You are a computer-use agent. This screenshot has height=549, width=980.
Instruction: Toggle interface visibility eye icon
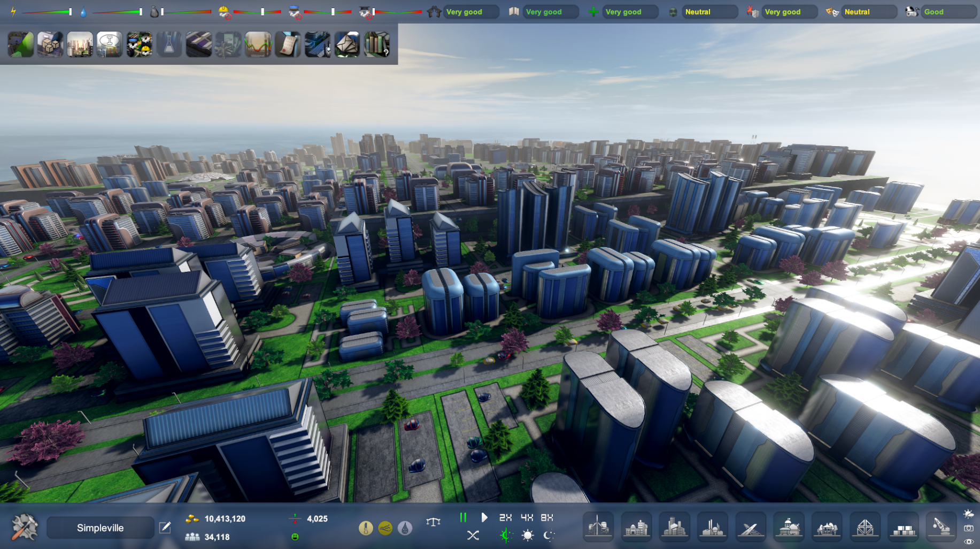click(969, 542)
